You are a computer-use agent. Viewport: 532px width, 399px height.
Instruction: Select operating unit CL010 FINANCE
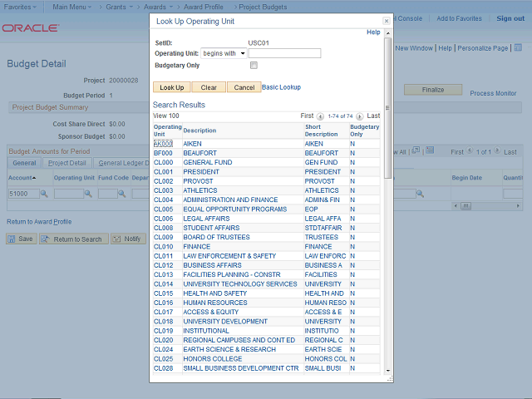click(x=163, y=246)
